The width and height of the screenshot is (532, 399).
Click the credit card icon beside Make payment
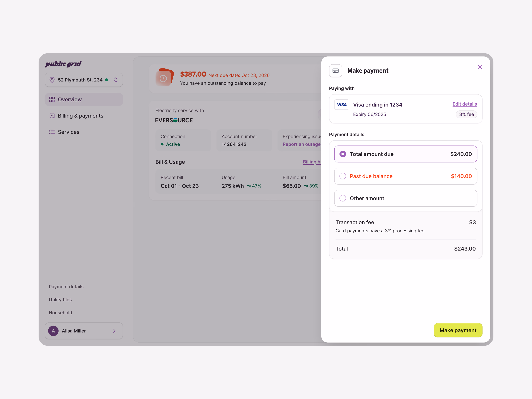[335, 71]
